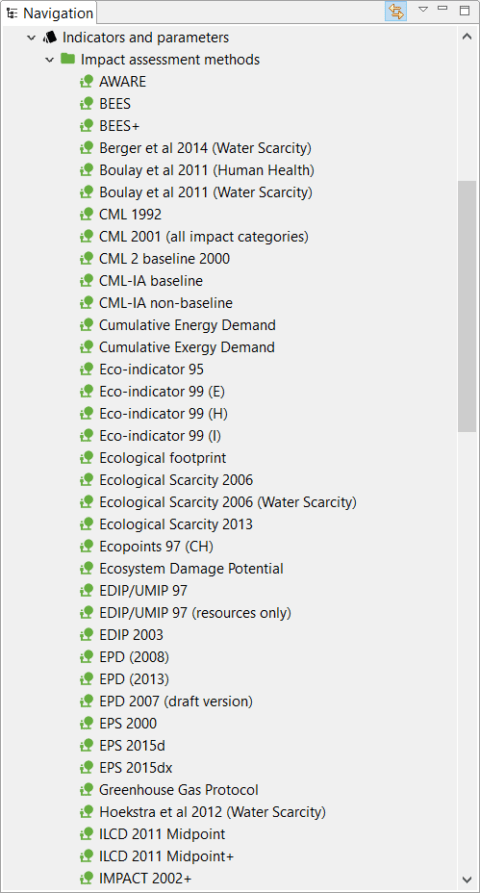Select Cumulative Energy Demand method

click(x=187, y=325)
